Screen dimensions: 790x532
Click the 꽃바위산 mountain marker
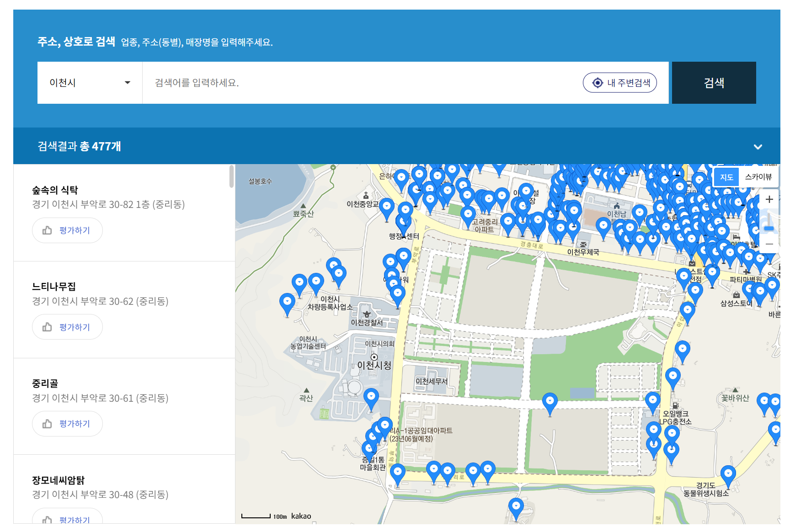pos(735,390)
